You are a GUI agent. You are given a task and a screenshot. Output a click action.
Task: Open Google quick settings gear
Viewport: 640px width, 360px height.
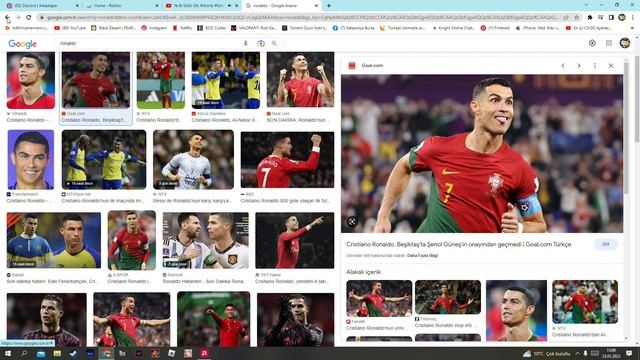[x=592, y=43]
